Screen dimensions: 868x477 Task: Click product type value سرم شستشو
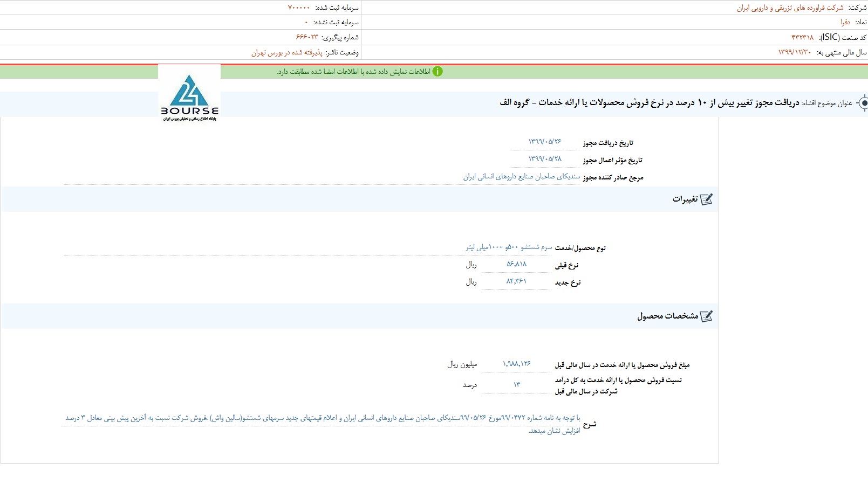(509, 247)
